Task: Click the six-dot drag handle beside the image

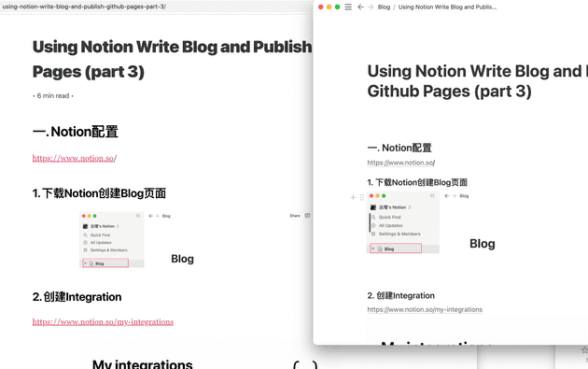Action: 362,197
